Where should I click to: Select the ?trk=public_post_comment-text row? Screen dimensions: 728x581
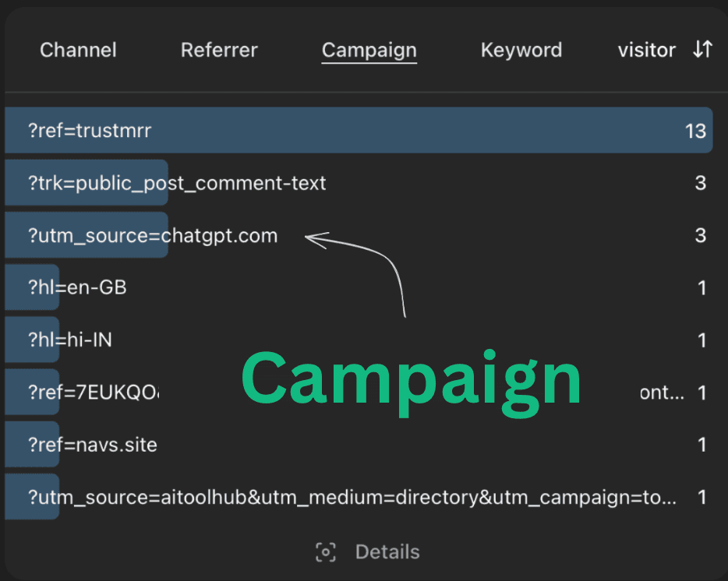point(359,183)
